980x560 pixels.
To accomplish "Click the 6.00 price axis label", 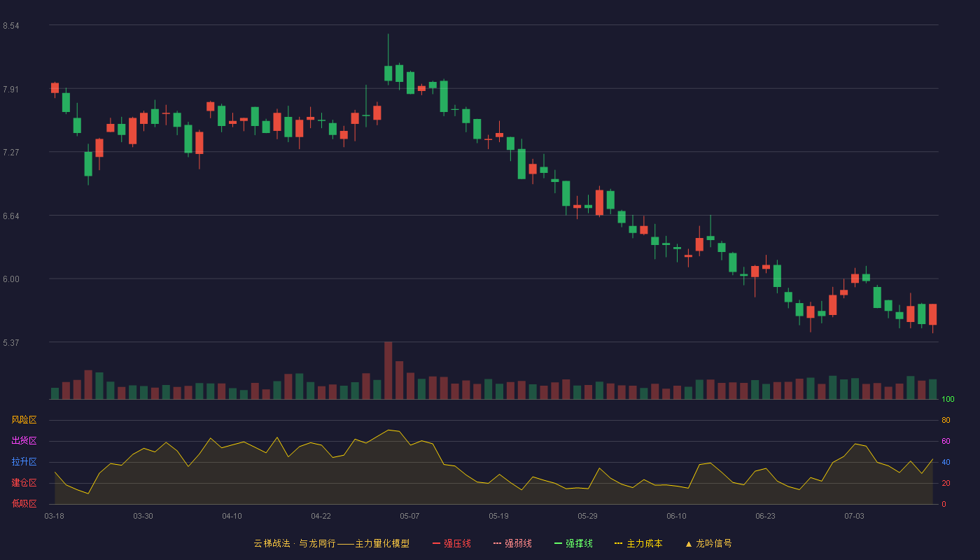I will [x=10, y=279].
